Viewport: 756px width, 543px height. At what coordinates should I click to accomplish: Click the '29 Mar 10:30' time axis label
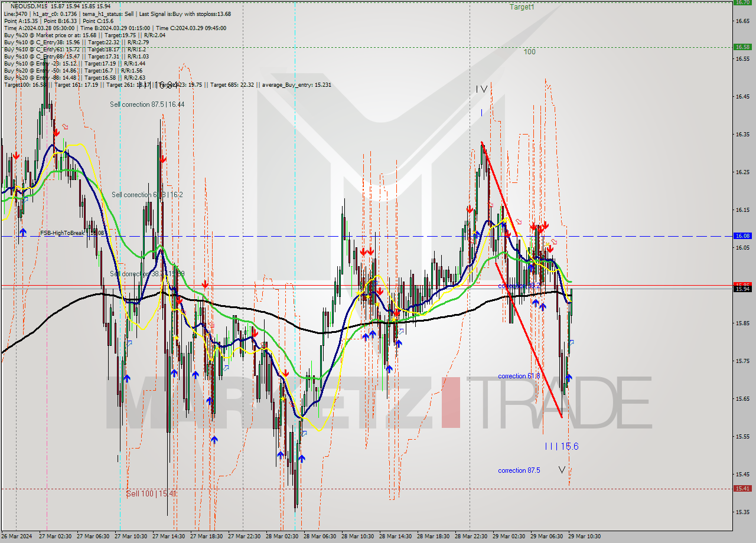click(x=584, y=537)
